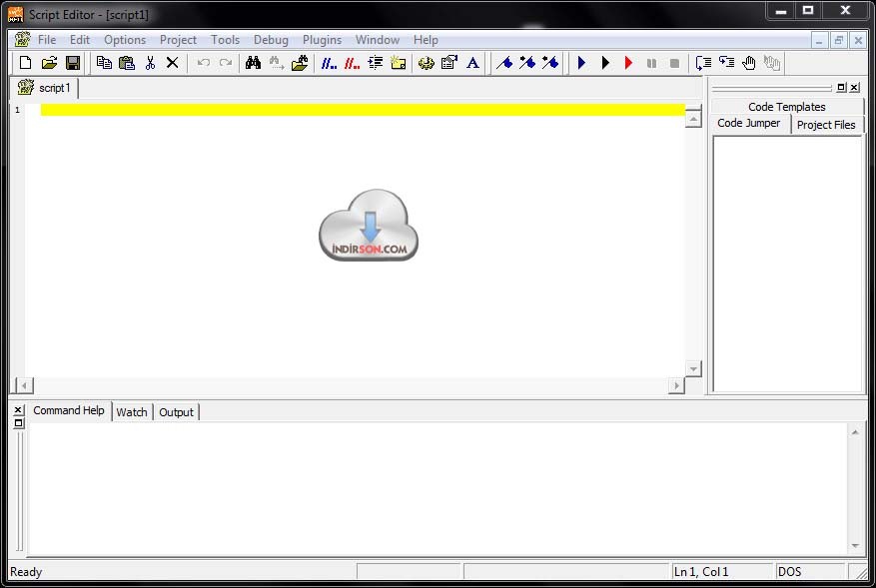
Task: Save the script with the floppy disk icon
Action: click(73, 63)
